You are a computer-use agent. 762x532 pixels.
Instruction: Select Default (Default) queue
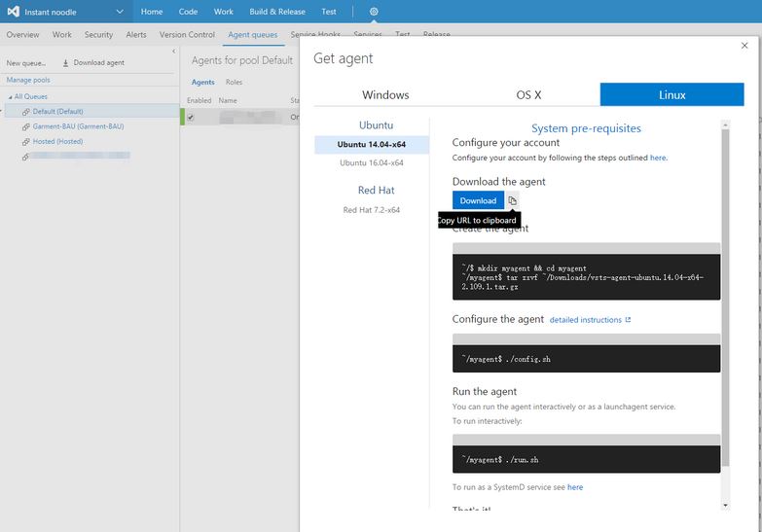tap(57, 112)
